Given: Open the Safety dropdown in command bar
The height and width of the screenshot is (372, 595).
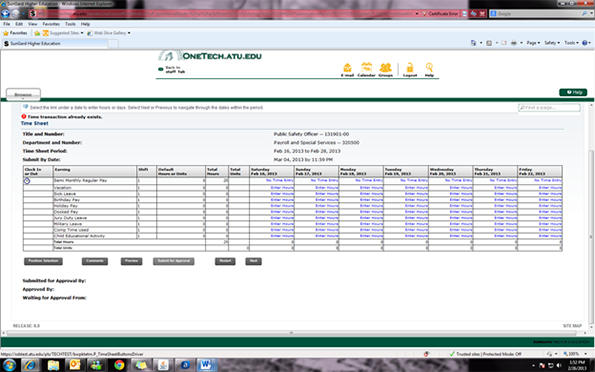Looking at the screenshot, I should click(552, 43).
